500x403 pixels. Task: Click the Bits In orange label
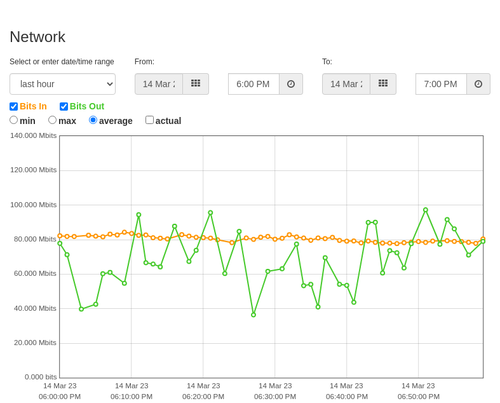(x=33, y=106)
